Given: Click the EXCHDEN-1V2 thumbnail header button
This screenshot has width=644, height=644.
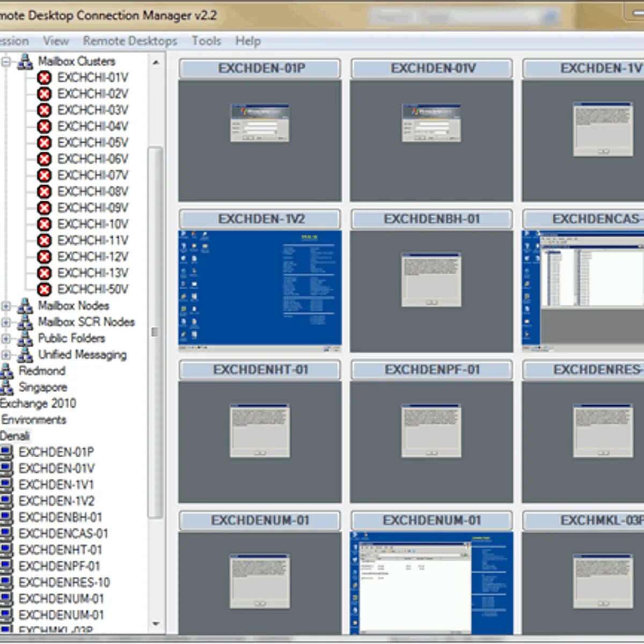Looking at the screenshot, I should click(260, 219).
